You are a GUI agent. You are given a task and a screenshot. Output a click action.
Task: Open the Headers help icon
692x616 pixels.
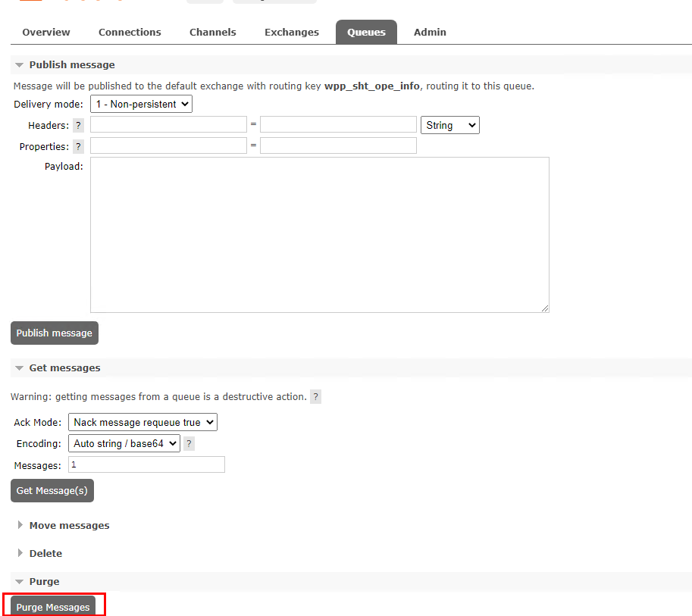(78, 125)
